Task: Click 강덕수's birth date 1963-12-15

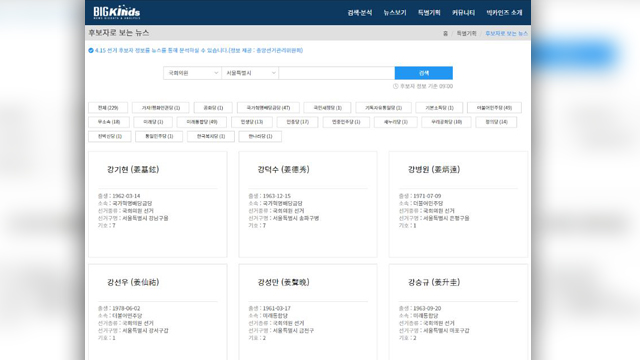Action: pyautogui.click(x=277, y=196)
